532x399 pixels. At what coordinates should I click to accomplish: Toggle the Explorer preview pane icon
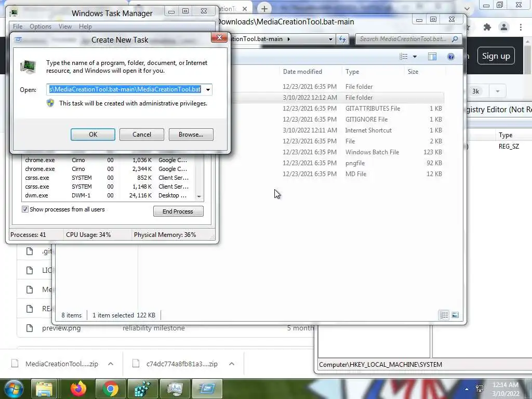[432, 57]
